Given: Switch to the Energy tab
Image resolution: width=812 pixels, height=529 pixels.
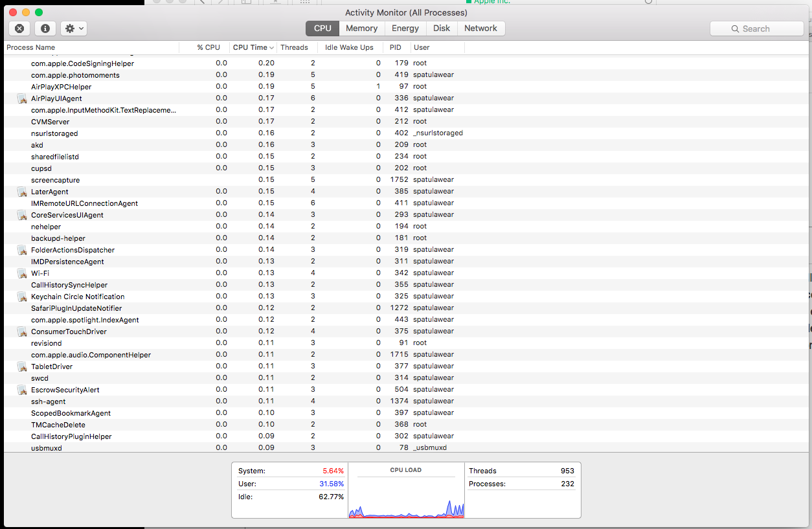Looking at the screenshot, I should click(x=405, y=28).
